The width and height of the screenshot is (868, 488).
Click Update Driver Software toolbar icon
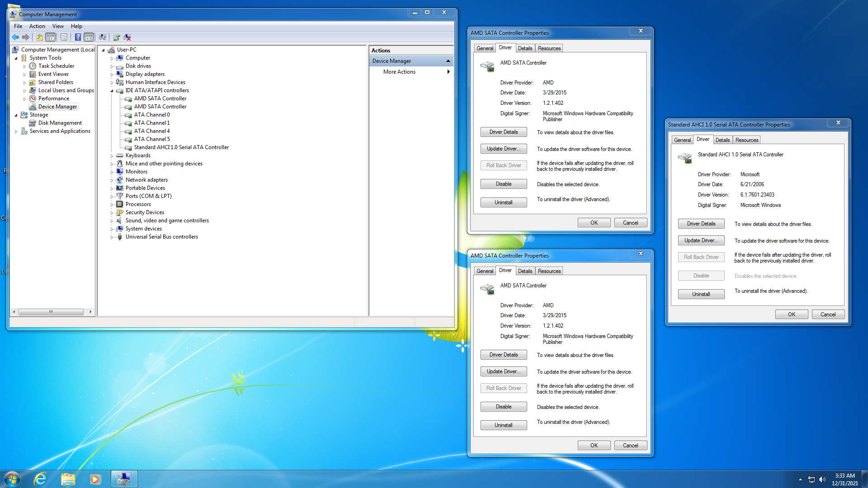click(117, 37)
